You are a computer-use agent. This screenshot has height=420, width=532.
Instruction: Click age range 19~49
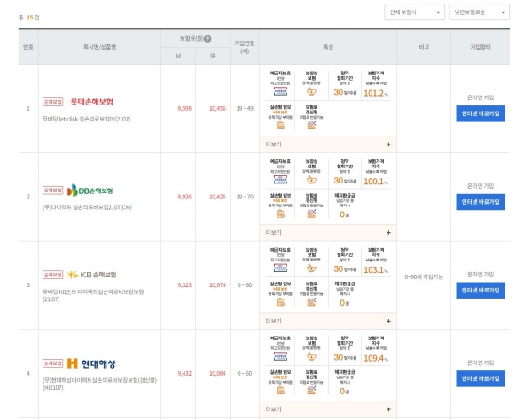coord(245,108)
